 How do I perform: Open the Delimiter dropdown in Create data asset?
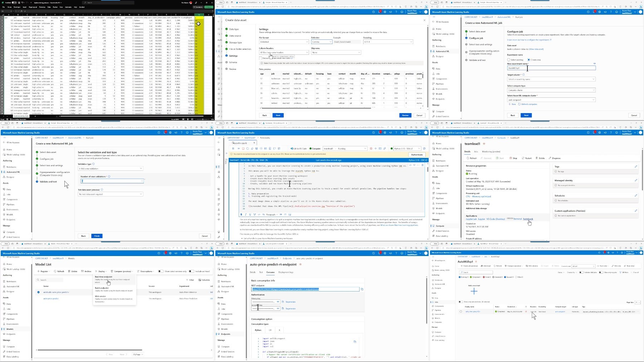[321, 42]
